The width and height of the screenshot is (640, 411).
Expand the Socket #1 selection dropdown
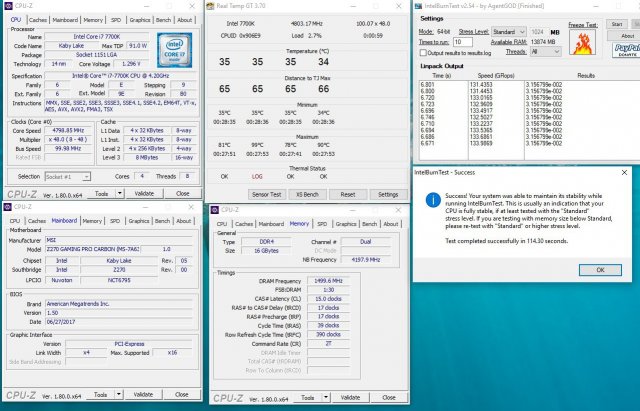70,176
